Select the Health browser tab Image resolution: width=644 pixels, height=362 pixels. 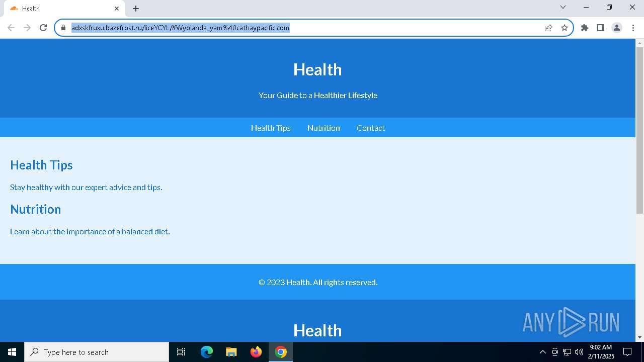tap(64, 9)
